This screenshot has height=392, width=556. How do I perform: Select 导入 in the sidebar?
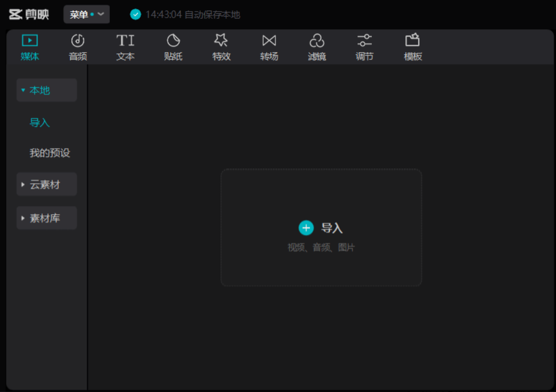[40, 123]
